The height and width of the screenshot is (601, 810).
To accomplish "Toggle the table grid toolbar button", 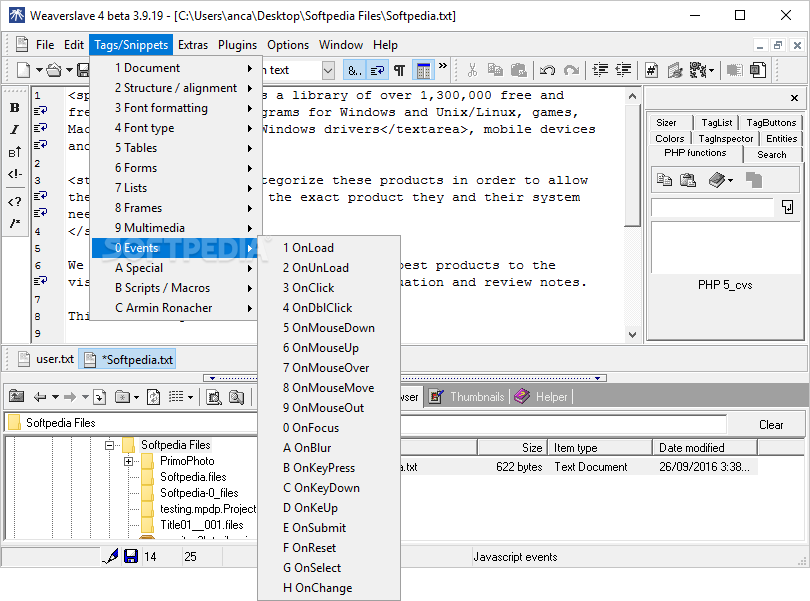I will coord(423,70).
